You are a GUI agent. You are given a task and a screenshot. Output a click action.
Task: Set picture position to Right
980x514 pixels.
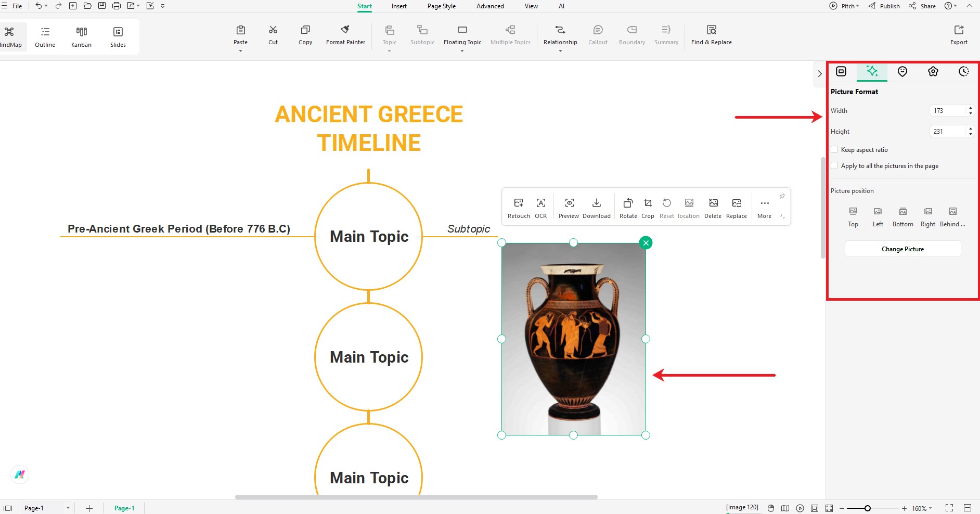[928, 217]
